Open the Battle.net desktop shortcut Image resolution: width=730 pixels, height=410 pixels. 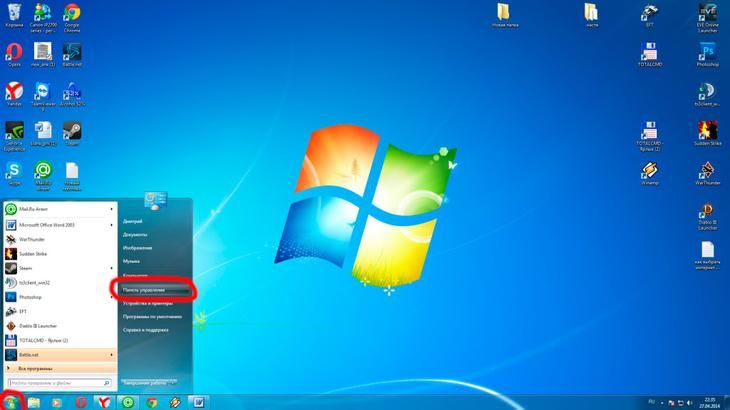[72, 55]
